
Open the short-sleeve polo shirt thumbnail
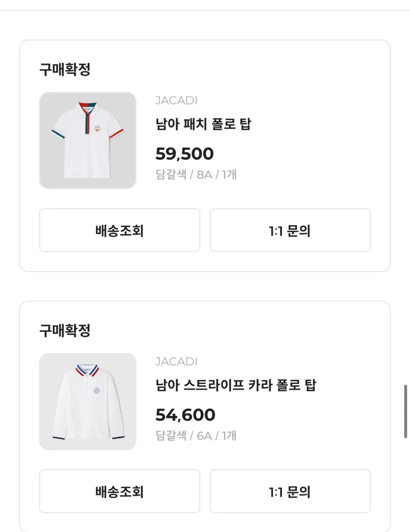pos(88,140)
